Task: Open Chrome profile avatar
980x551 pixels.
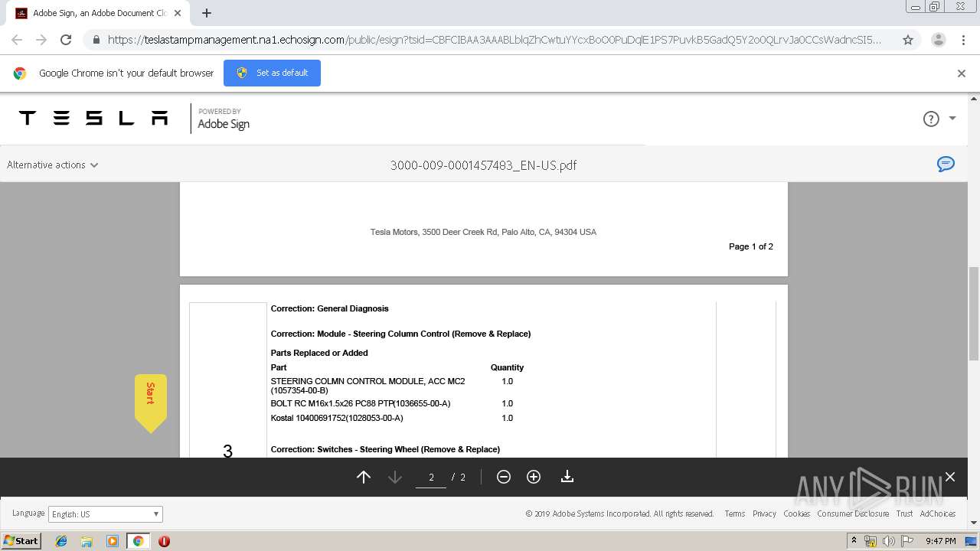Action: click(938, 40)
